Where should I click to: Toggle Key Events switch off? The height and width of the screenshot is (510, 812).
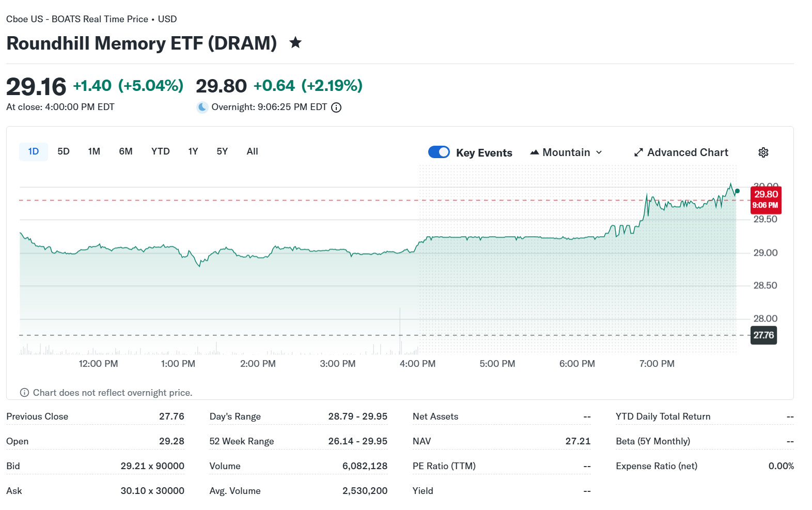coord(439,152)
